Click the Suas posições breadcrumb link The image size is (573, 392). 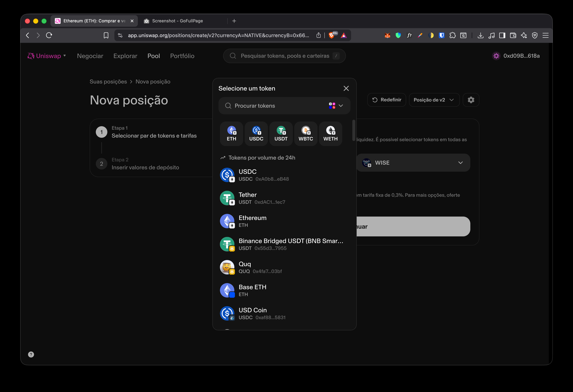(108, 82)
